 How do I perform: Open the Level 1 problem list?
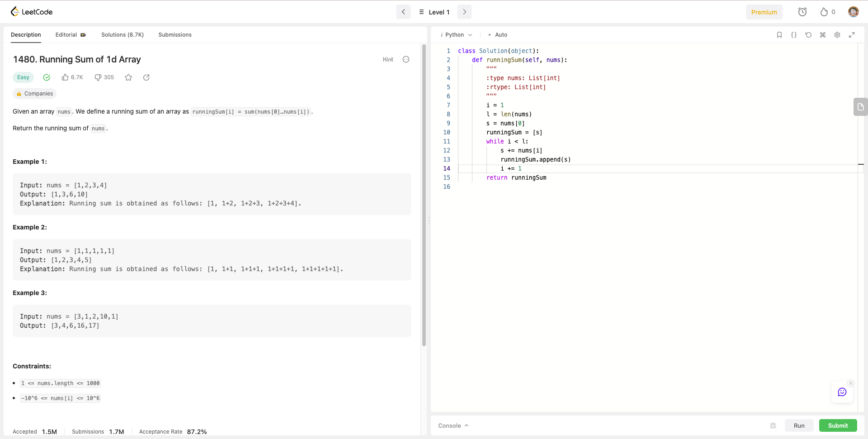434,12
